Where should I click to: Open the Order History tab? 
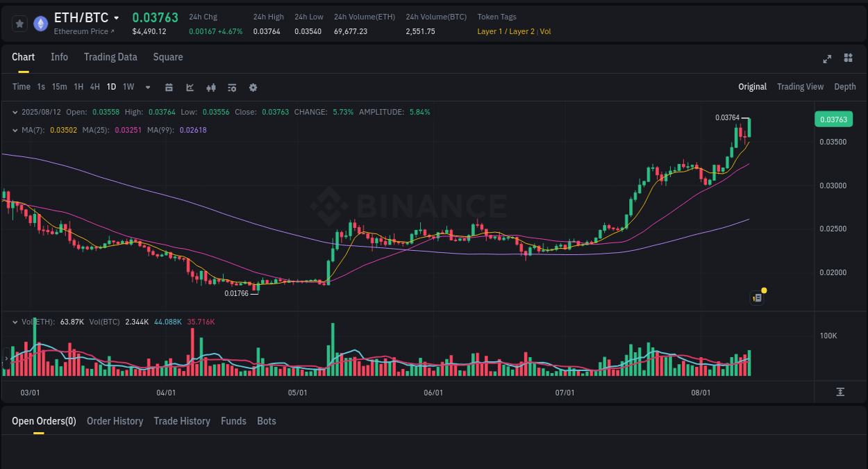tap(115, 421)
